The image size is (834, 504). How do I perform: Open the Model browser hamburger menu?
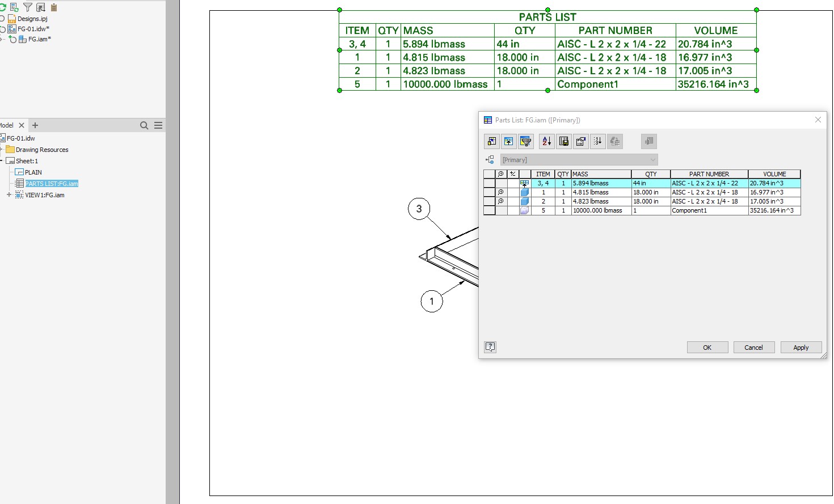click(x=158, y=125)
